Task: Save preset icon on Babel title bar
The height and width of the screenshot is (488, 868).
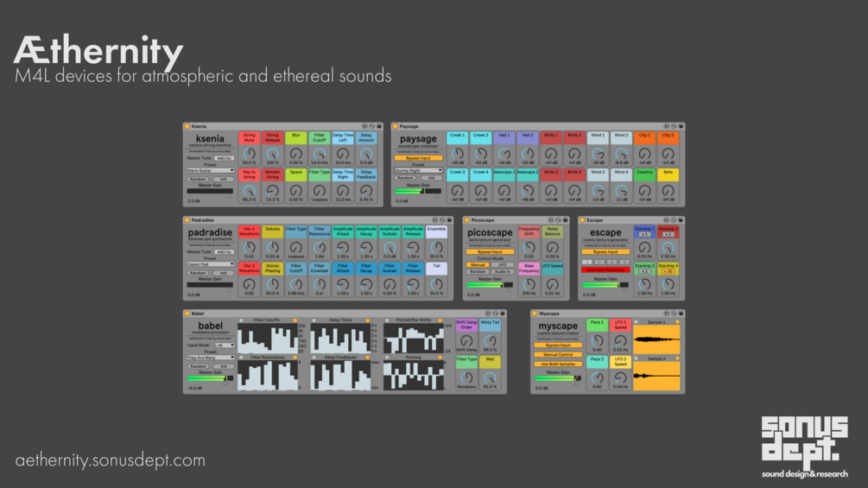Action: (503, 314)
